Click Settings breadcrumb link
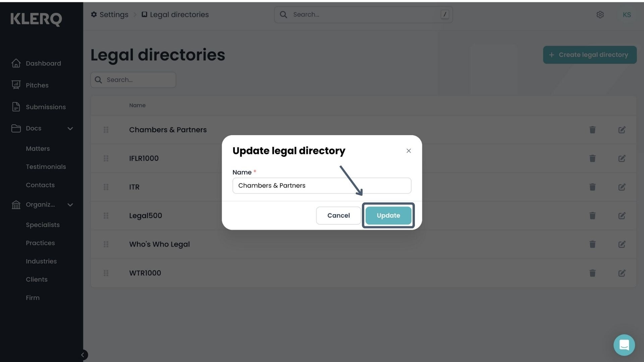 point(110,15)
